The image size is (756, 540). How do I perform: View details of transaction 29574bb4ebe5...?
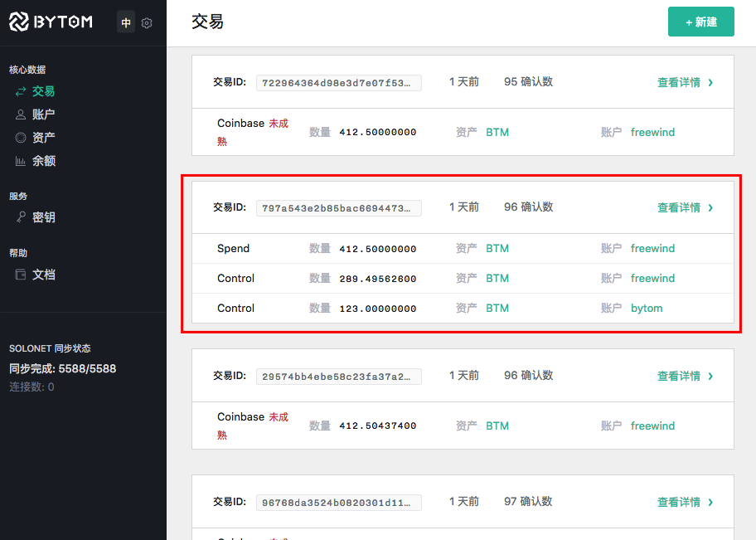tap(678, 377)
